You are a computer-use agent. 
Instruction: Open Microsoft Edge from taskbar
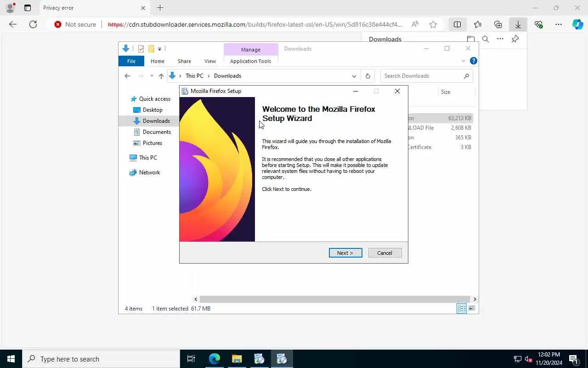click(215, 359)
